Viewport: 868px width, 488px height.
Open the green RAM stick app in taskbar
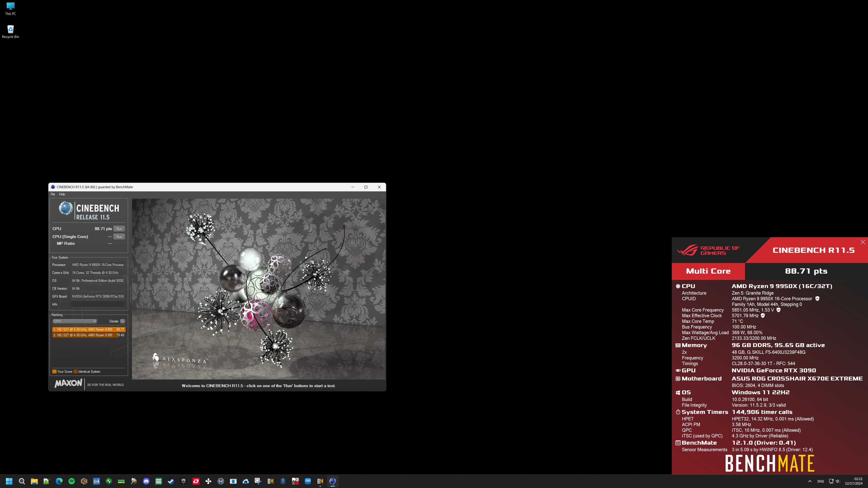click(x=121, y=481)
